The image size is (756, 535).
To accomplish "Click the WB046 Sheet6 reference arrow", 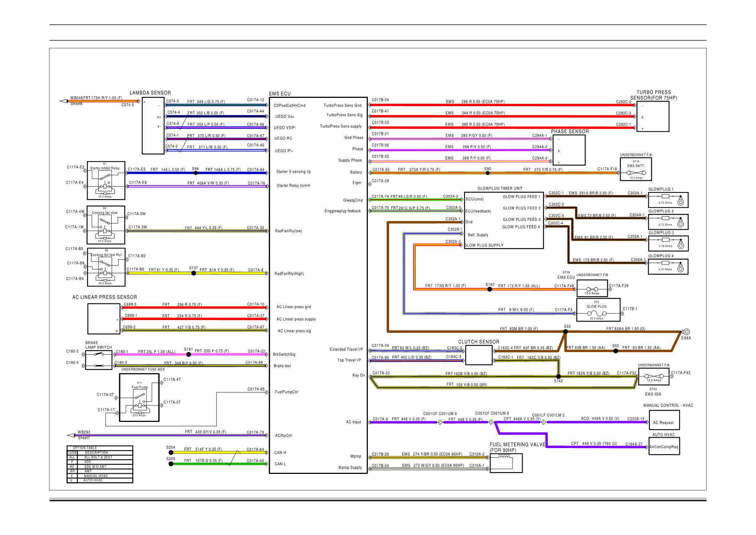I will [64, 101].
